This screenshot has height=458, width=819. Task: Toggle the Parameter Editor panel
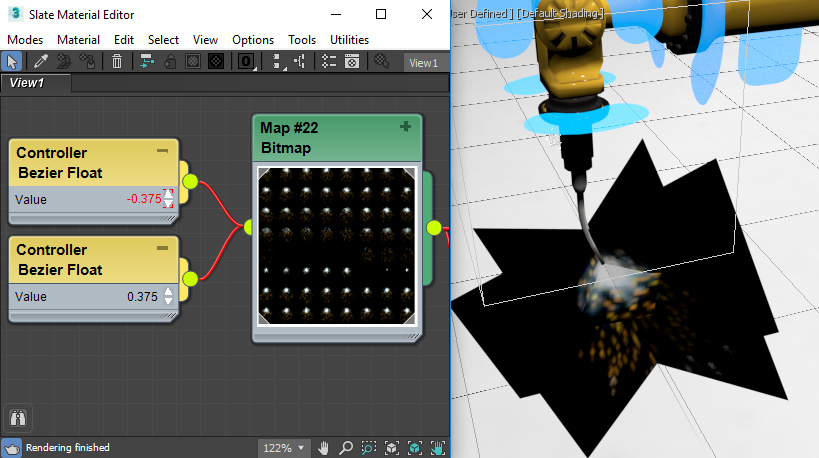(x=352, y=62)
